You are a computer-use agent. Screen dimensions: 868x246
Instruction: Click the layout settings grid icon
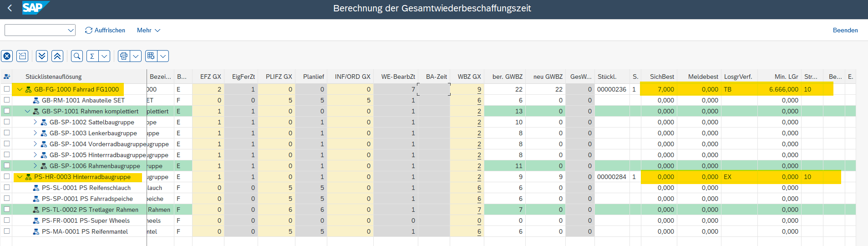151,56
